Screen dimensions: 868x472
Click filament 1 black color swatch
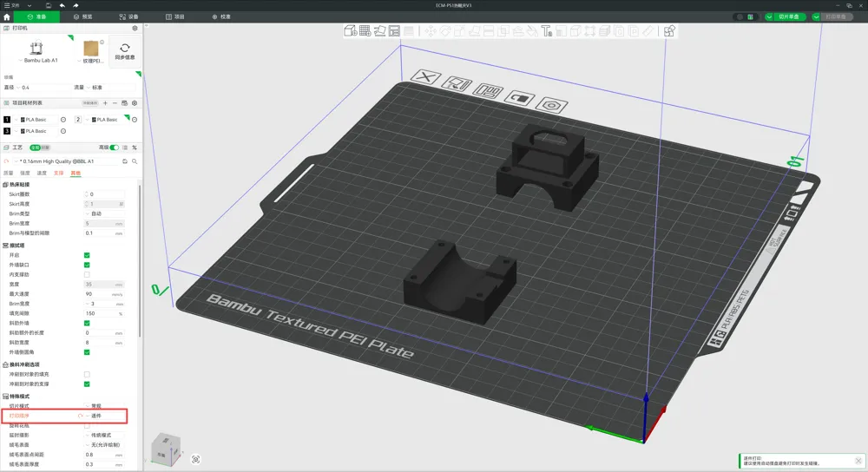point(7,120)
